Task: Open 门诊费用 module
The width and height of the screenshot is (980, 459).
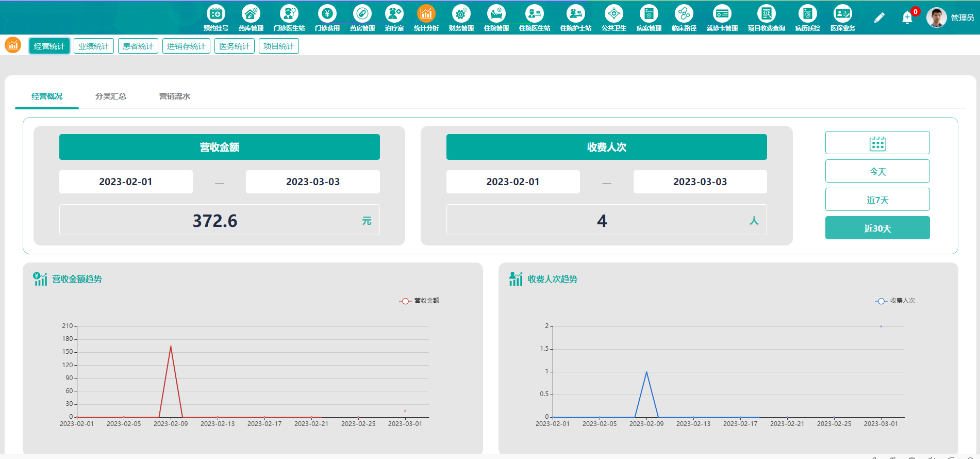Action: tap(327, 18)
